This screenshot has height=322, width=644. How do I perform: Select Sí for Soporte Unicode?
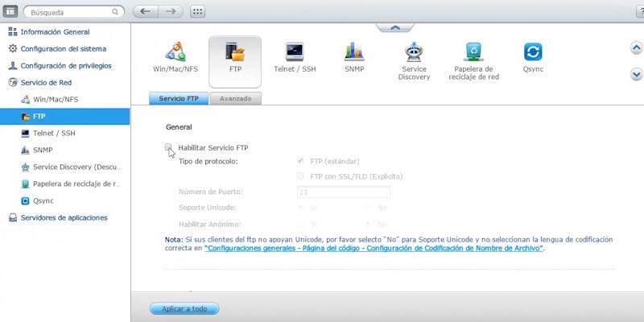(x=300, y=208)
